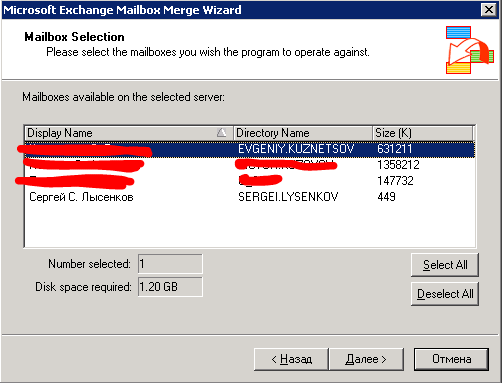Click the Disk space required field
This screenshot has width=503, height=383.
point(170,287)
